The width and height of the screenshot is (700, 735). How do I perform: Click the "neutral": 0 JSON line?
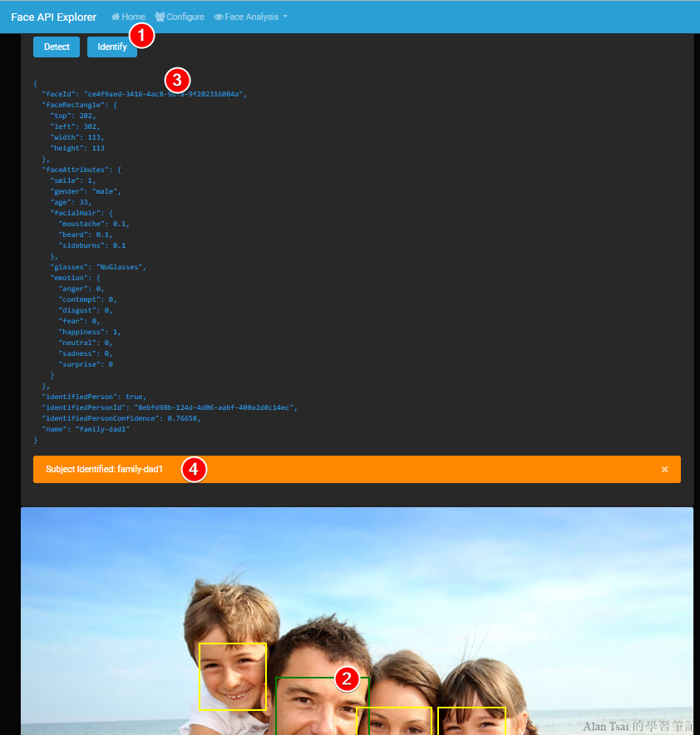coord(86,343)
